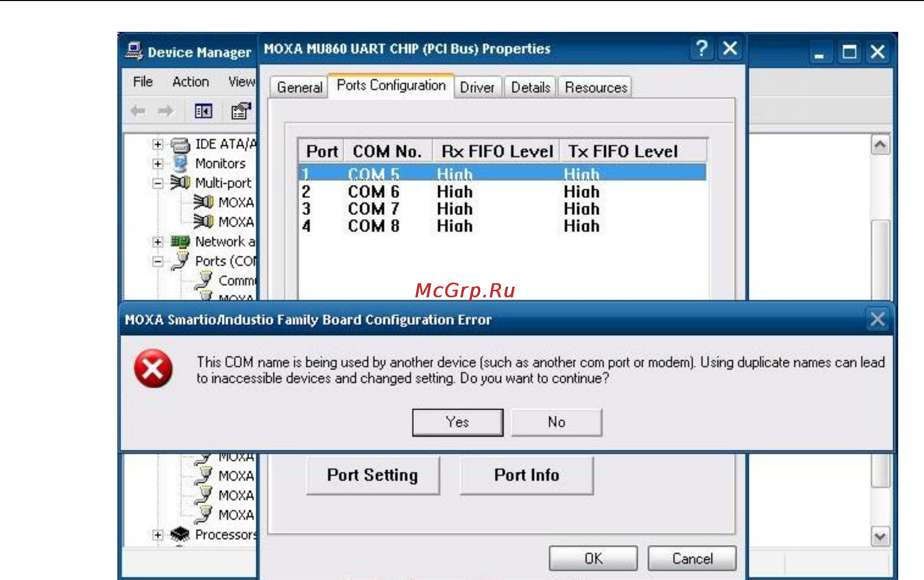Select port 3 row COM 7
The image size is (924, 580).
point(502,209)
